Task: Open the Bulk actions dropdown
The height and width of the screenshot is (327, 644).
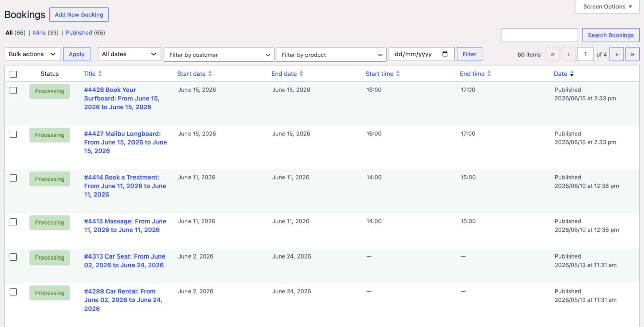Action: pos(33,54)
